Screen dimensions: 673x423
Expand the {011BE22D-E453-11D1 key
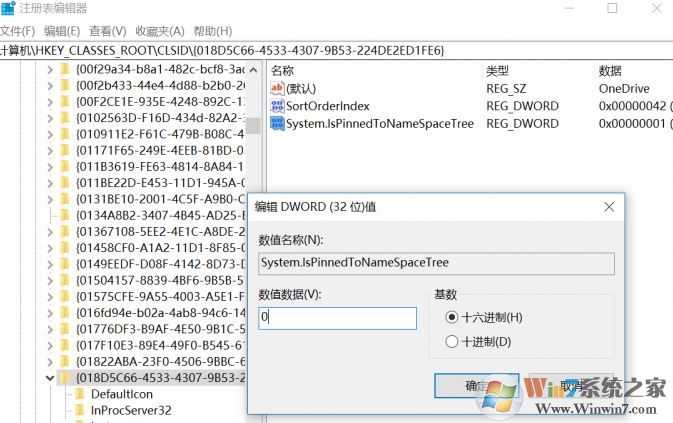click(x=50, y=183)
